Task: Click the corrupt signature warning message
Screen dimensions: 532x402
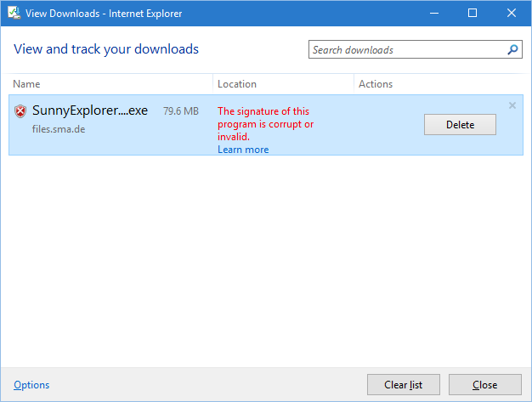Action: pos(266,124)
